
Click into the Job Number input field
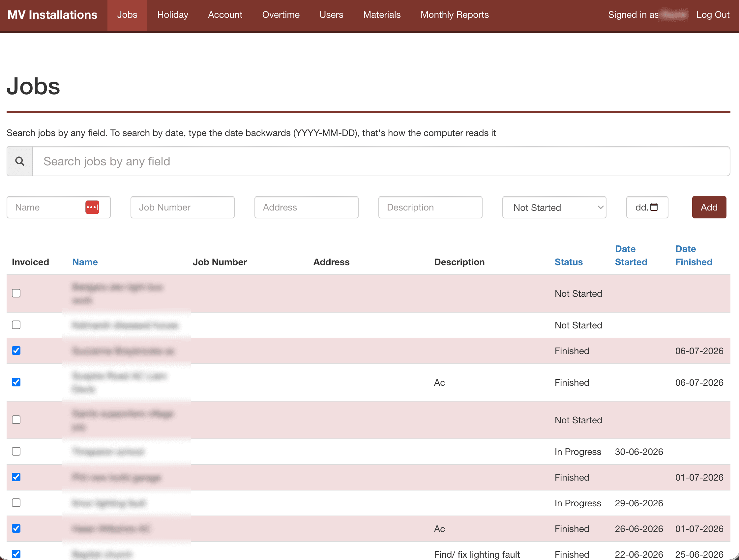point(182,208)
